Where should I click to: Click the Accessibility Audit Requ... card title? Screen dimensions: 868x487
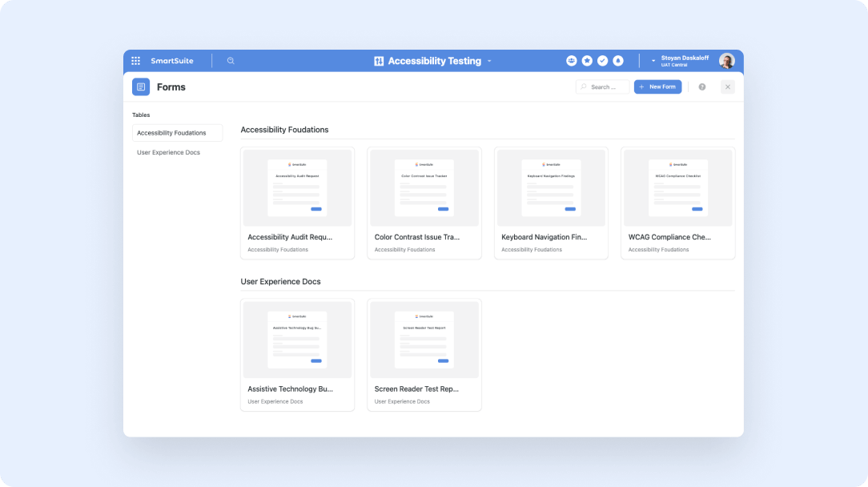[290, 237]
